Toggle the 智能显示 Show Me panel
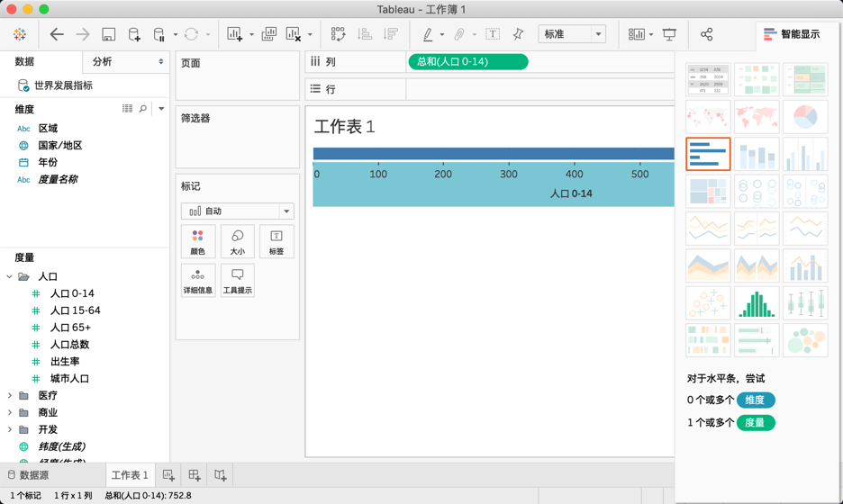843x504 pixels. pyautogui.click(x=792, y=34)
